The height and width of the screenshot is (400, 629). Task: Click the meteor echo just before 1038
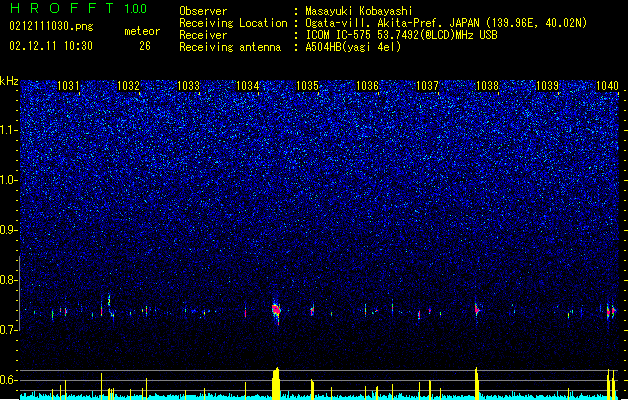[477, 309]
